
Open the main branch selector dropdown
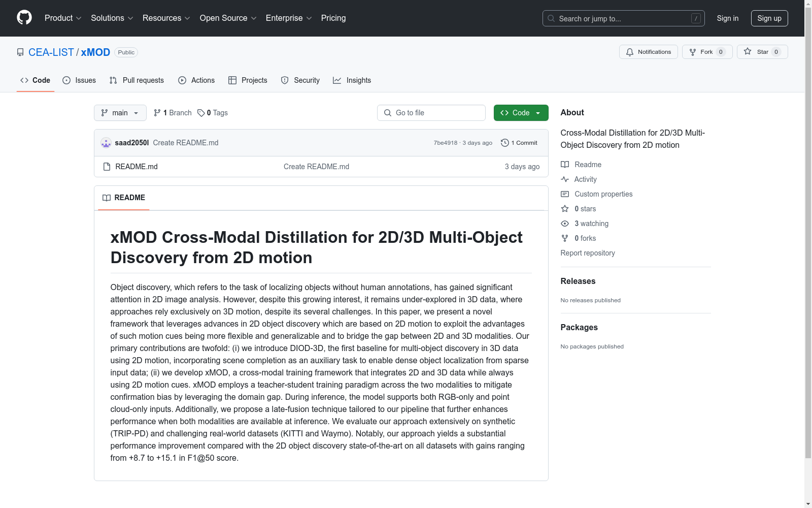(x=120, y=113)
